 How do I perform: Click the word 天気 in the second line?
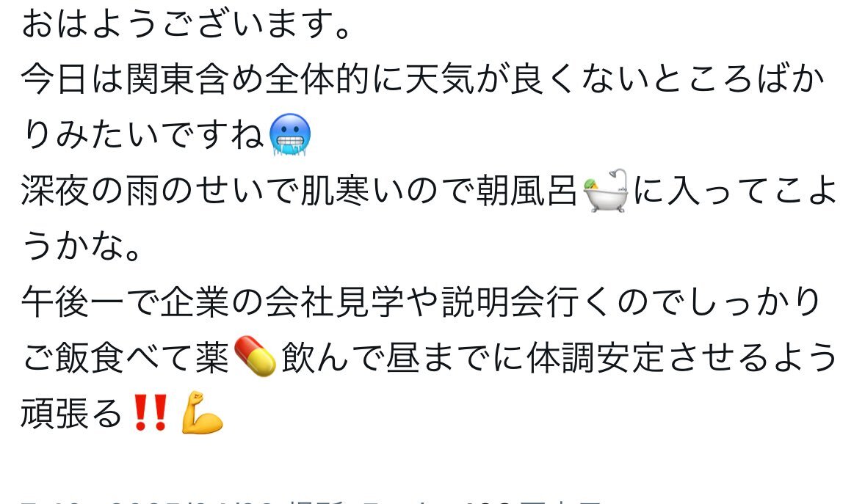(440, 78)
